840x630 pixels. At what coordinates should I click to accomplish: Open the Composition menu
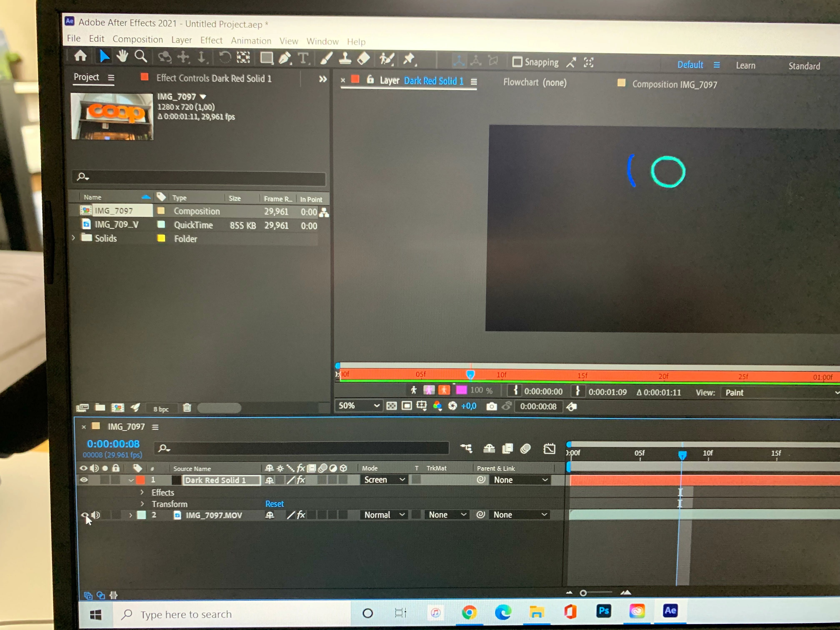coord(137,40)
